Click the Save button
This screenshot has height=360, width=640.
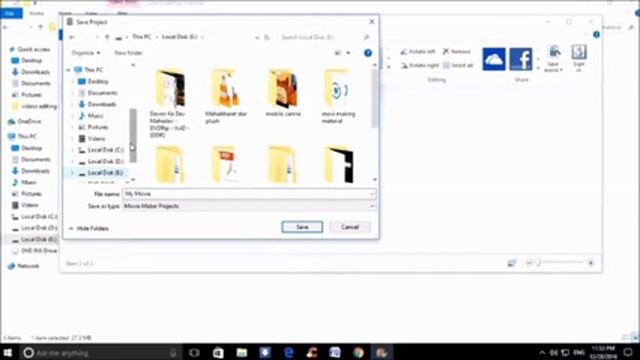click(x=302, y=227)
